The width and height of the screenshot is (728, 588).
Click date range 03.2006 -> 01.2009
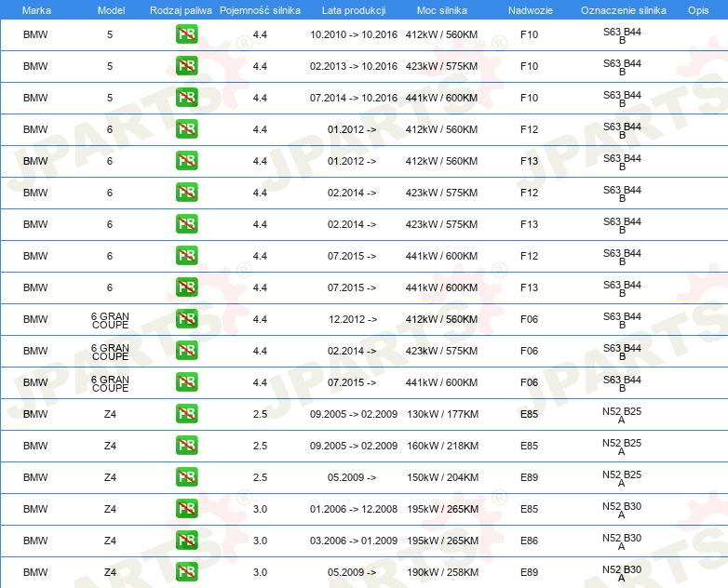[354, 541]
